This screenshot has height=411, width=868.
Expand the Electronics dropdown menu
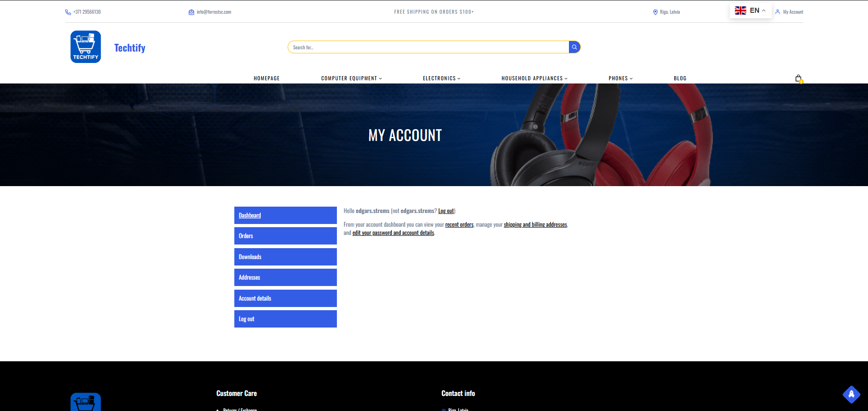(x=441, y=78)
